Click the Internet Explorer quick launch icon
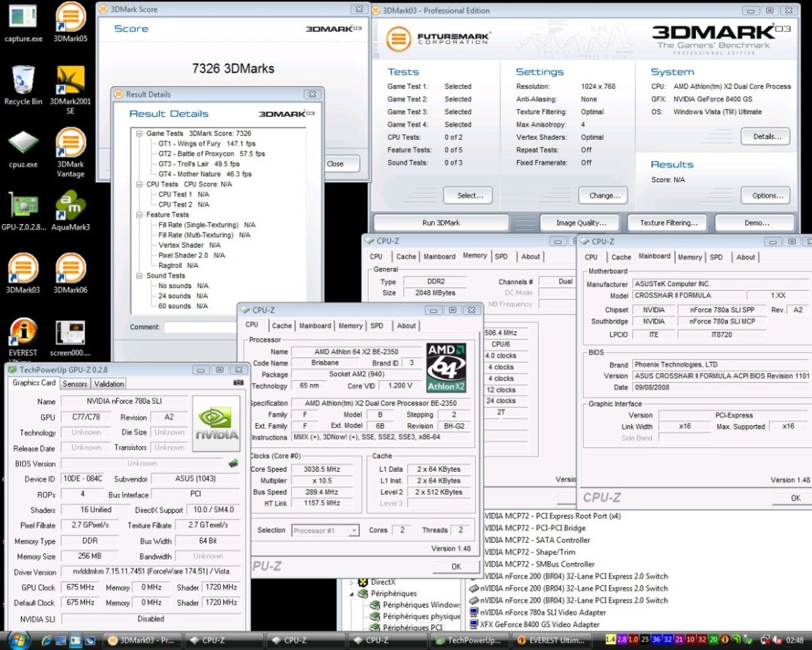This screenshot has height=650, width=812. pos(45,641)
